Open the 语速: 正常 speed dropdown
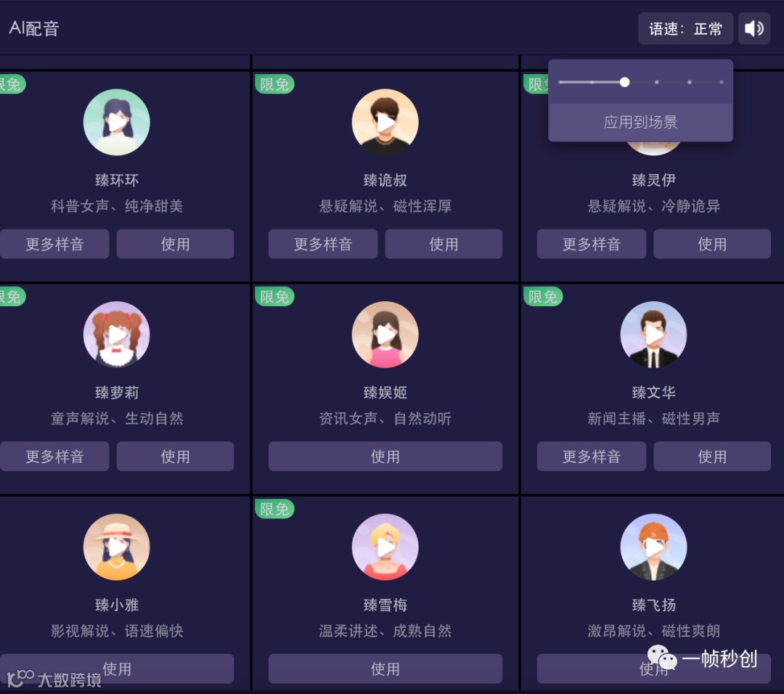Screen dimensions: 784x694 685,28
